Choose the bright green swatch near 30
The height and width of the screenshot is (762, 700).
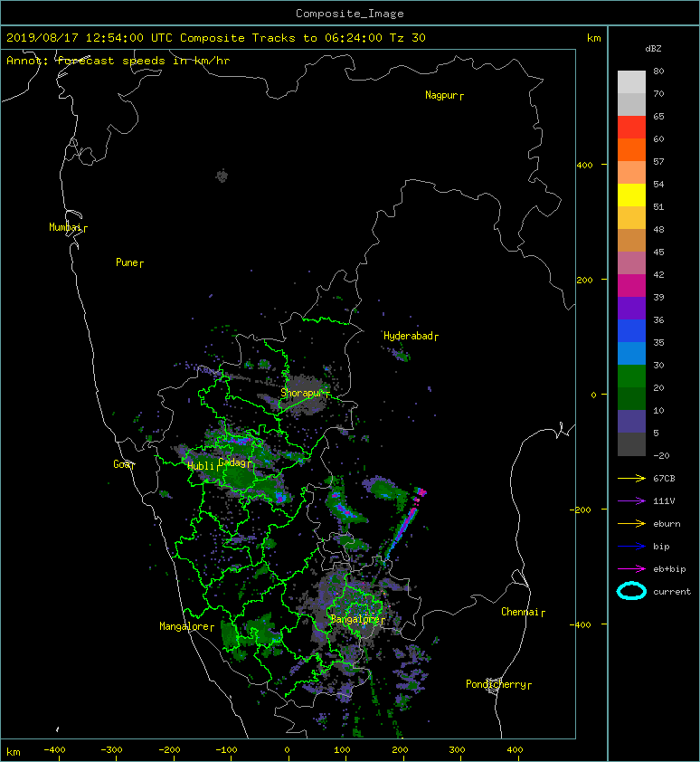coord(631,376)
